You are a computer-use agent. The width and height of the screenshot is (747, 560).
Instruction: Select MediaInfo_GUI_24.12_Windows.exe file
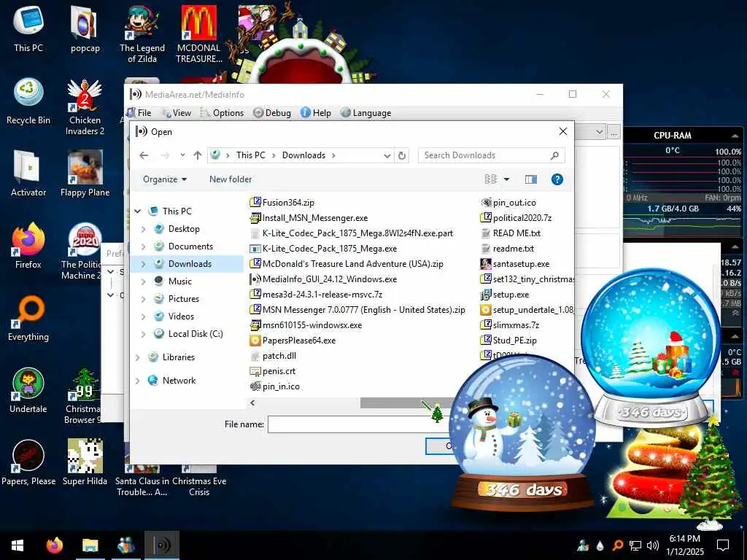323,279
